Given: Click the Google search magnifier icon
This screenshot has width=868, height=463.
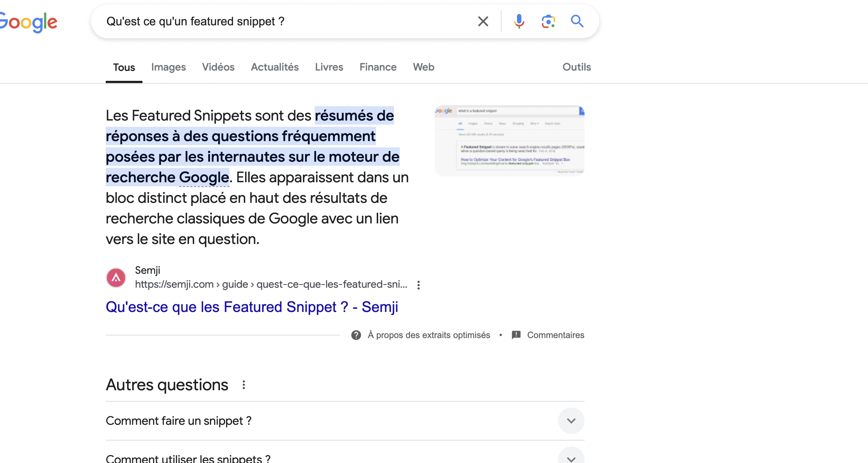Looking at the screenshot, I should (577, 21).
